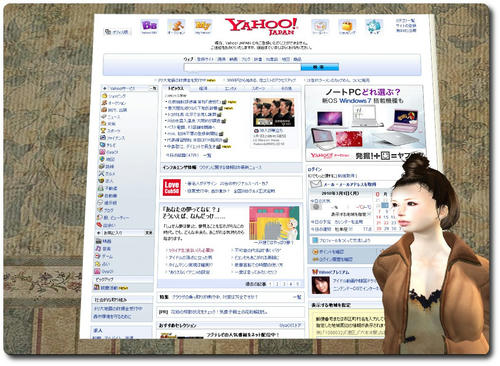
Task: Open 求人 icon in services sidebar
Action: click(101, 181)
